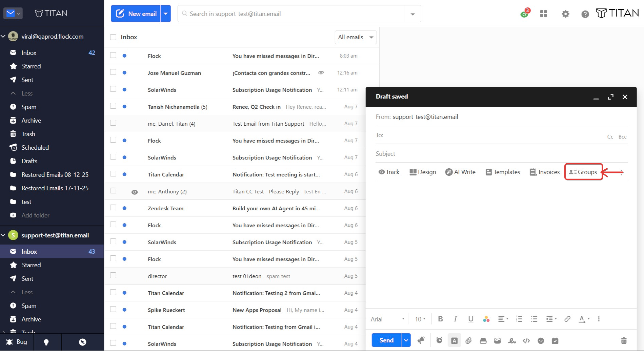644x358 pixels.
Task: Apply bold formatting
Action: click(441, 319)
